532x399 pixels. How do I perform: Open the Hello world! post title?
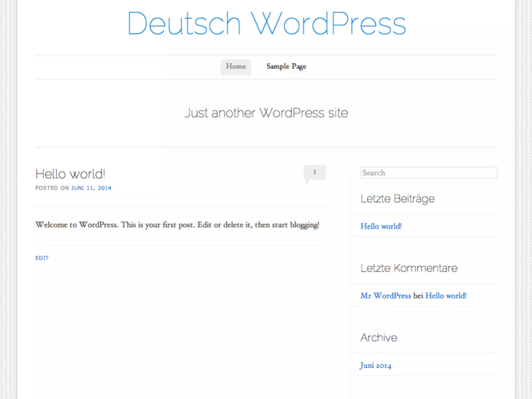pos(70,174)
